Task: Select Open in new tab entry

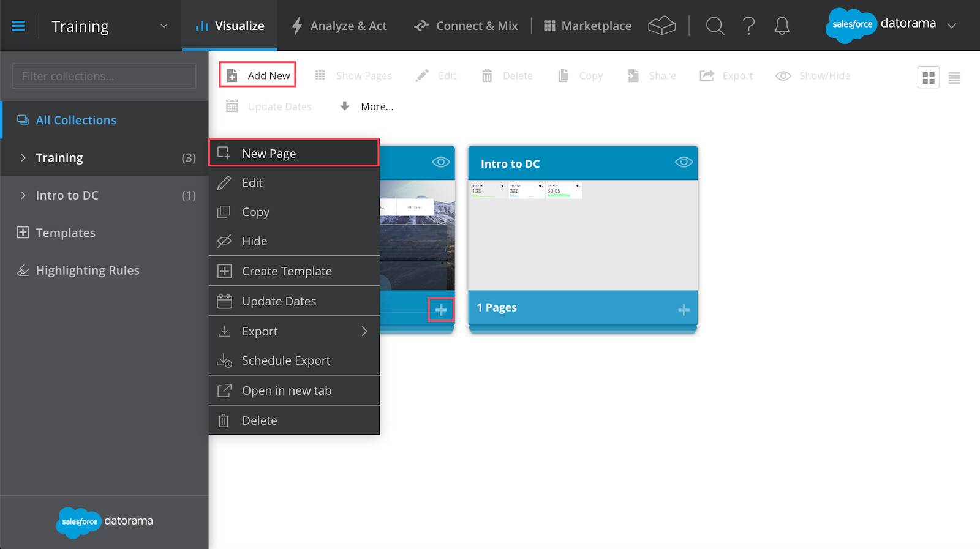Action: pyautogui.click(x=294, y=390)
